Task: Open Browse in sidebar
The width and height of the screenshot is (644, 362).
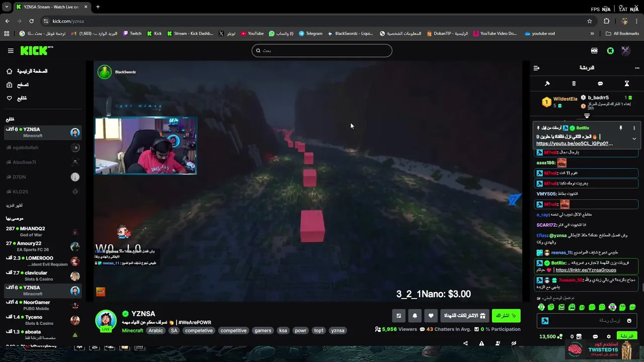Action: (17, 85)
